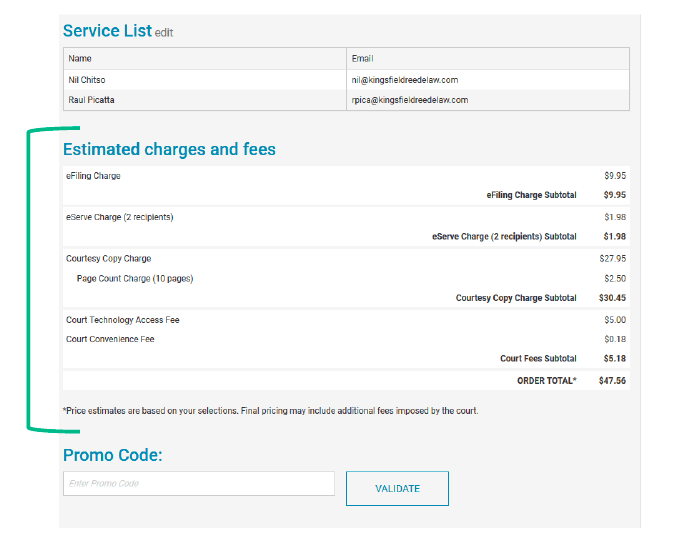This screenshot has width=675, height=540.
Task: Click the nil@kingsfieldreedelaw.com email address
Action: click(x=405, y=80)
